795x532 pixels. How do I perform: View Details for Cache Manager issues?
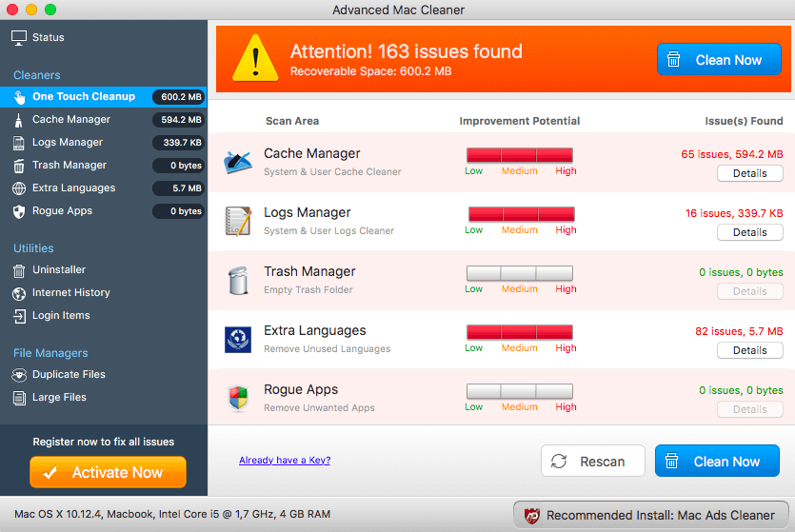coord(749,173)
